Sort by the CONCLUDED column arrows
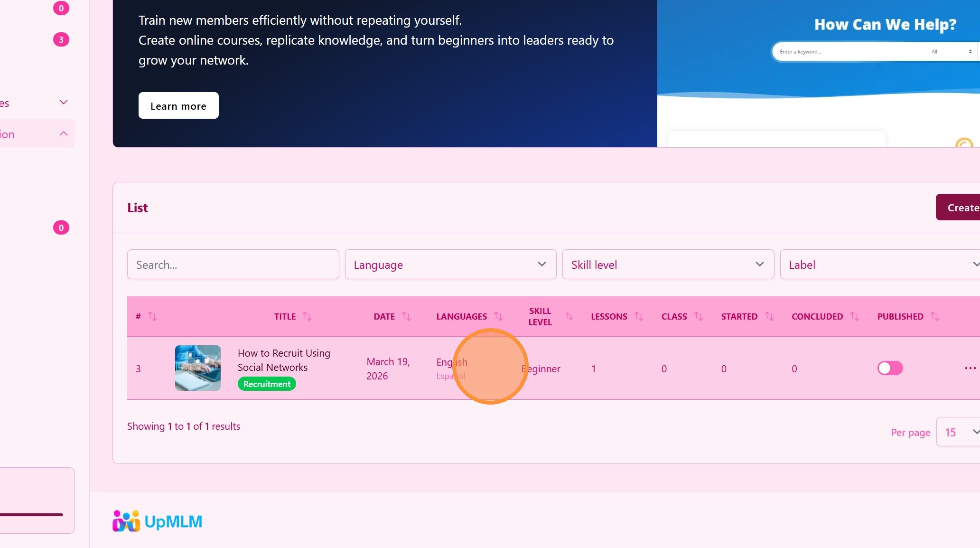 (855, 316)
